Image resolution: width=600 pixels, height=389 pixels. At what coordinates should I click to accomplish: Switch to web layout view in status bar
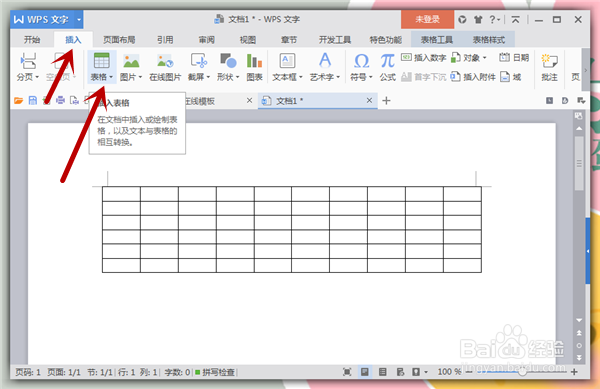pyautogui.click(x=400, y=372)
